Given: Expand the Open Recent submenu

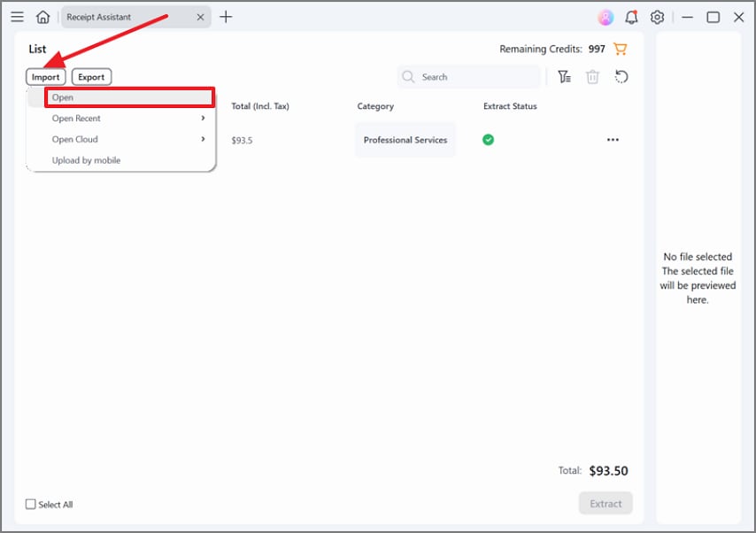Looking at the screenshot, I should [76, 118].
